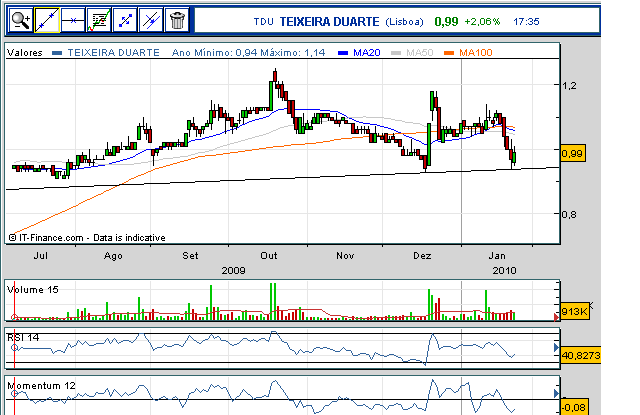
Task: Click the trash can delete tool
Action: [177, 20]
